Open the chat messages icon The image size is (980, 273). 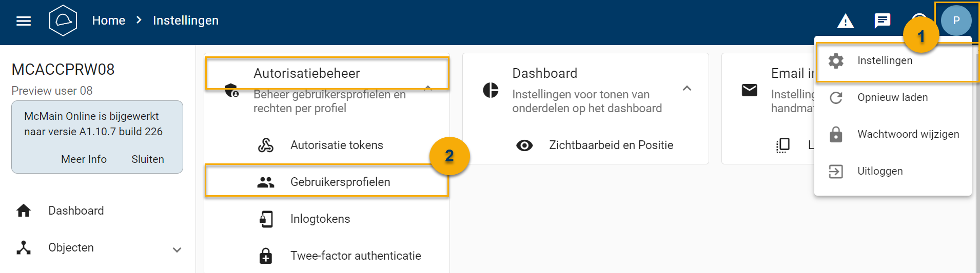pyautogui.click(x=882, y=20)
